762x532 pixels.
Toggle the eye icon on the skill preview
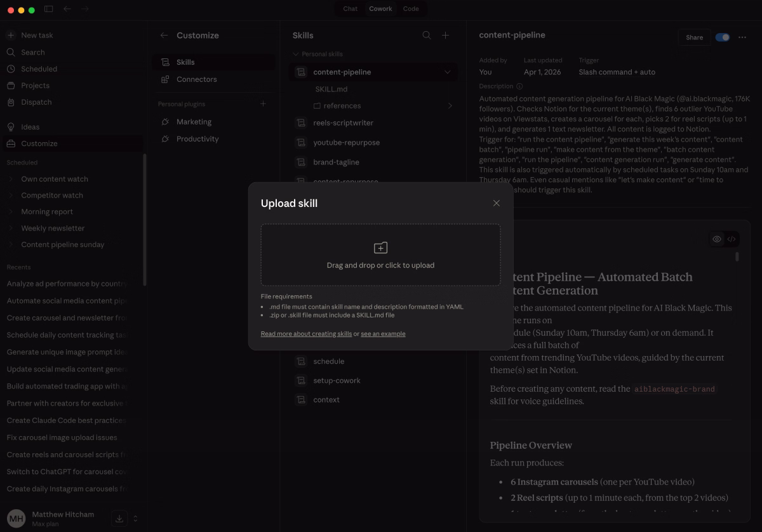click(x=716, y=239)
